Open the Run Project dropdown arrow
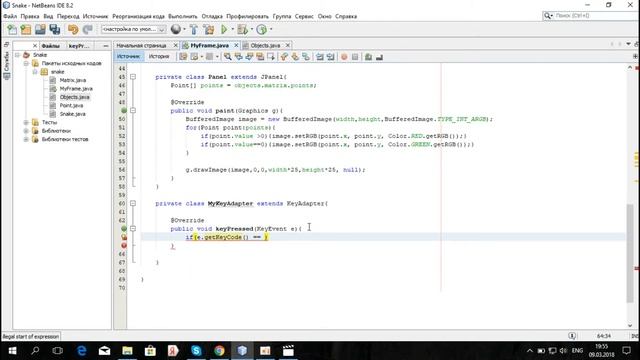The height and width of the screenshot is (360, 640). point(233,29)
